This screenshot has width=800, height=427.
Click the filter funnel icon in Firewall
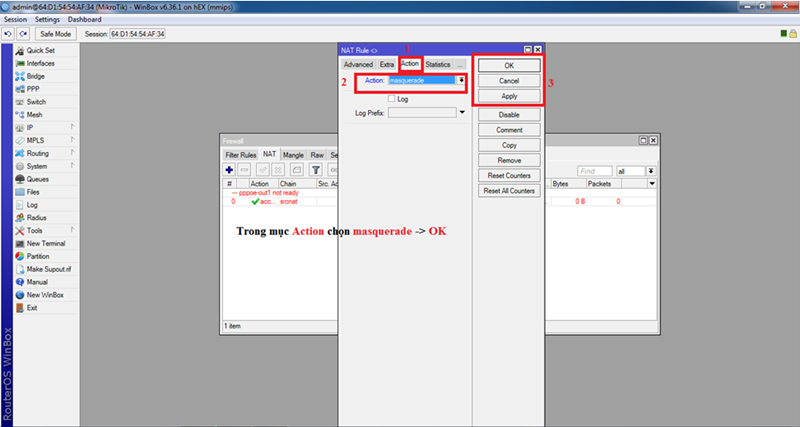(x=314, y=171)
